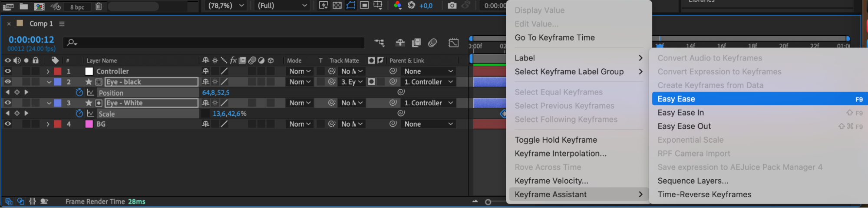Open graph editor icon in timeline header
The height and width of the screenshot is (208, 868).
453,43
